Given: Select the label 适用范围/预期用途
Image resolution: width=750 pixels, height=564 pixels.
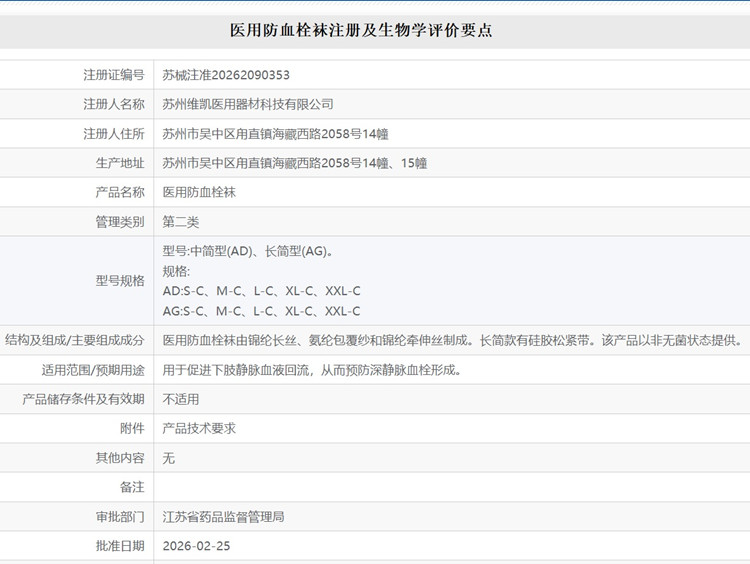Looking at the screenshot, I should tap(93, 370).
